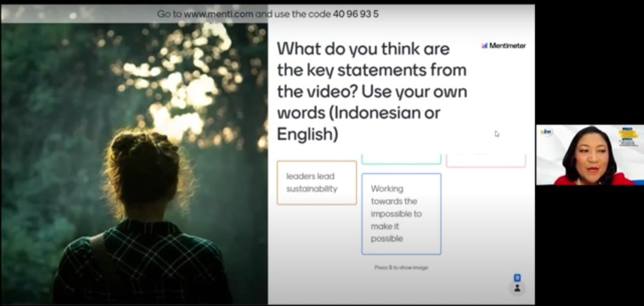
Task: Click the '(Indonesian or' line of the question
Action: pyautogui.click(x=358, y=113)
